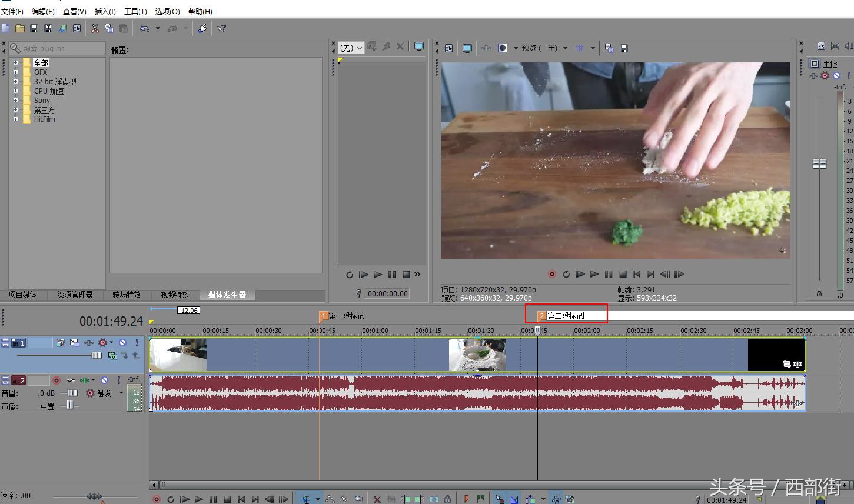Mute audio track 2
The height and width of the screenshot is (504, 854).
click(104, 380)
